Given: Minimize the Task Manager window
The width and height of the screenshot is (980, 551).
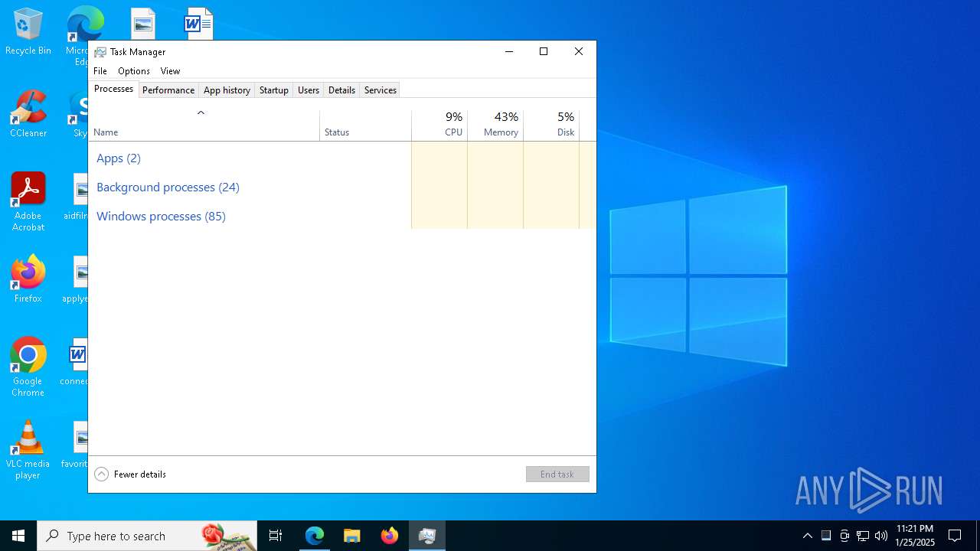Looking at the screenshot, I should [508, 51].
